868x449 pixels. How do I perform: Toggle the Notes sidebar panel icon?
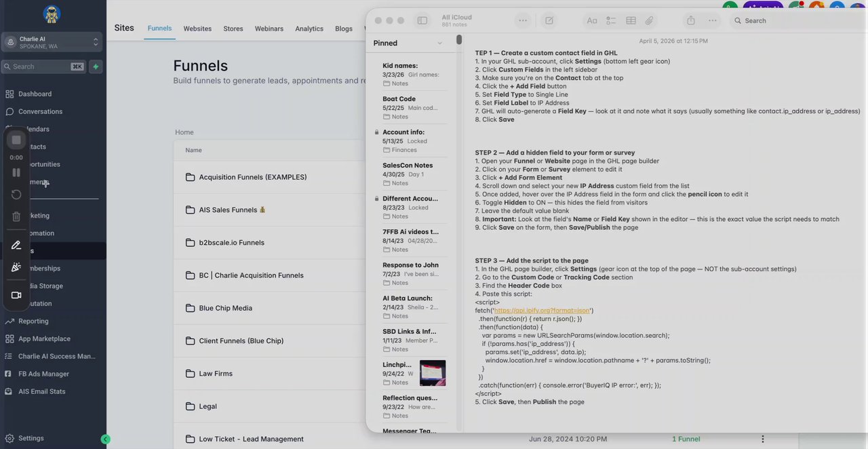point(422,20)
